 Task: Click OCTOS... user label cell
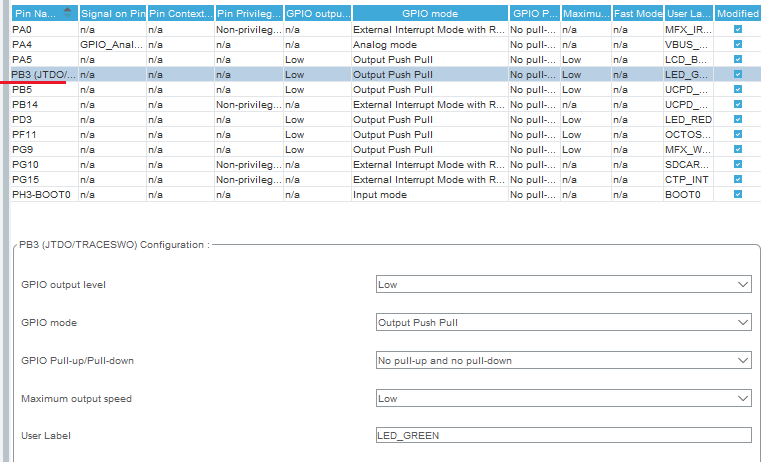(689, 135)
